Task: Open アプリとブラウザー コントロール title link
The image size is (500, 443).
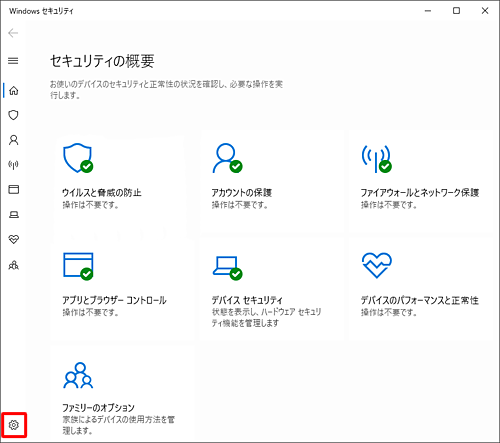Action: coord(114,300)
